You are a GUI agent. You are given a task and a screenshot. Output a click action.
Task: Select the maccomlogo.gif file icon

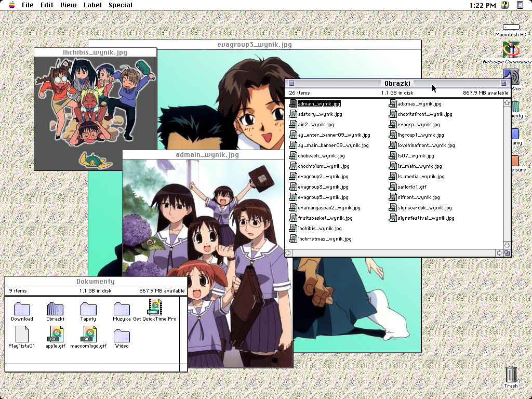tap(88, 334)
